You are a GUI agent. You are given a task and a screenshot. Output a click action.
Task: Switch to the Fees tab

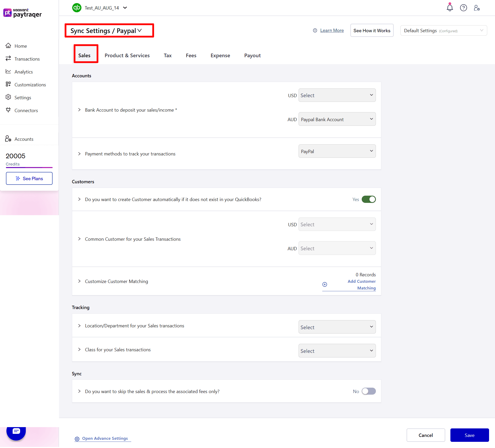[191, 55]
